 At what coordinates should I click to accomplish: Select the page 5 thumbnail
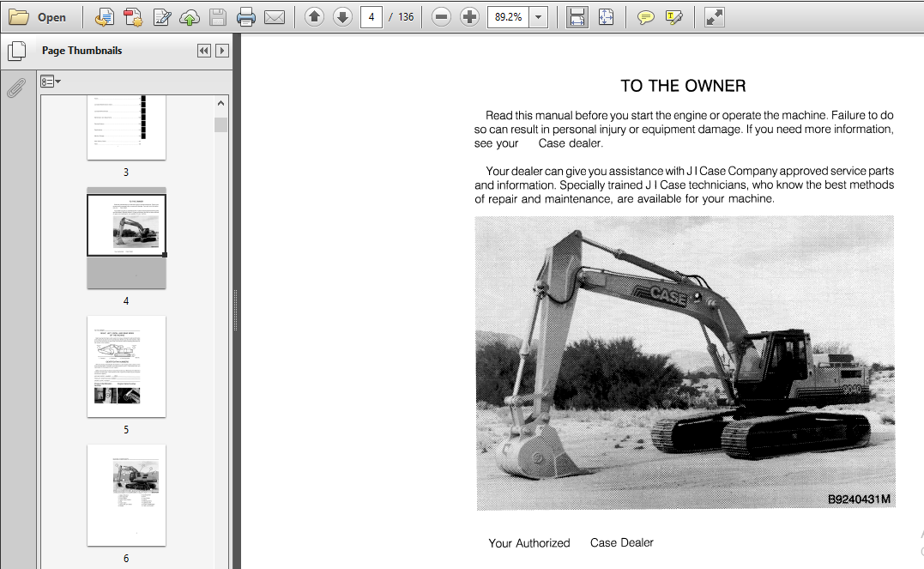[x=126, y=366]
